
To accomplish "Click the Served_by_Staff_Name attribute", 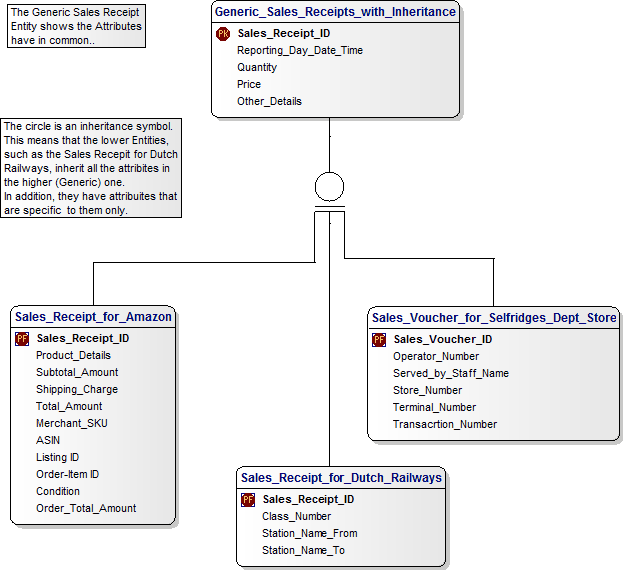I will [x=451, y=373].
